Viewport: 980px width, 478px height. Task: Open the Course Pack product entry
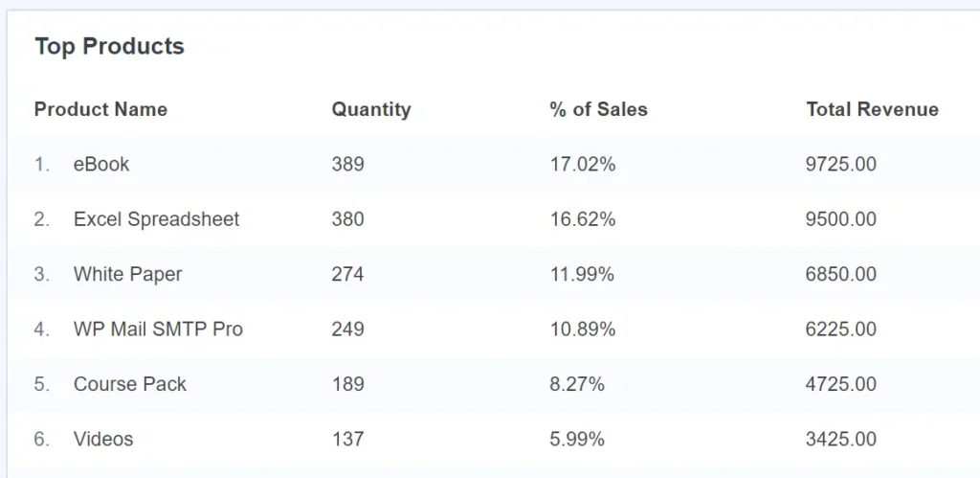(x=130, y=384)
